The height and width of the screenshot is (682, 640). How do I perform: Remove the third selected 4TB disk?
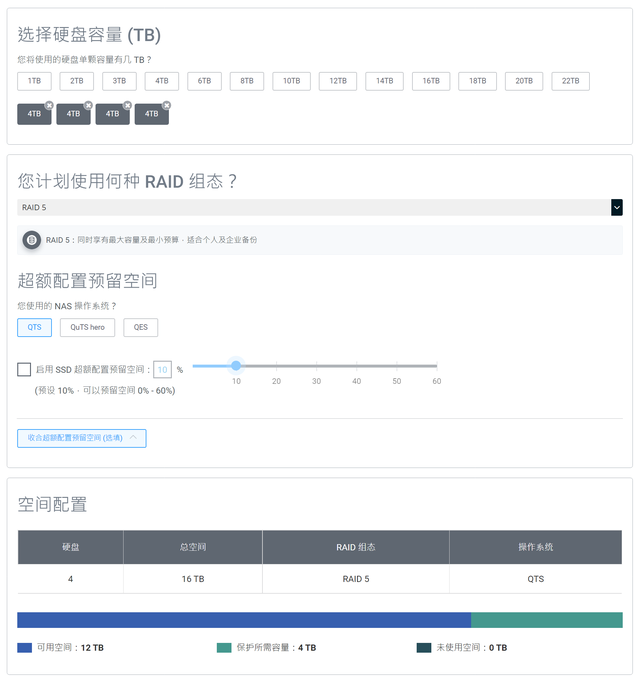[x=127, y=105]
